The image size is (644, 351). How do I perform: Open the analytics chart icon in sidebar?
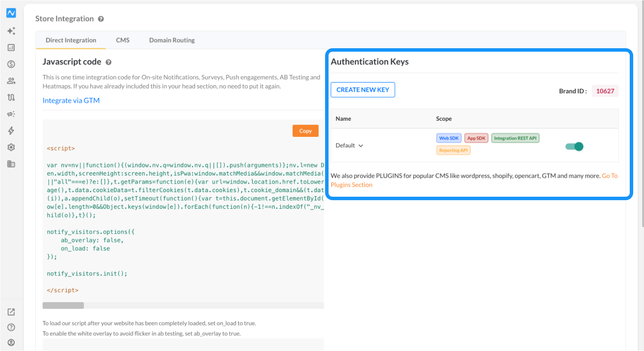coord(11,47)
